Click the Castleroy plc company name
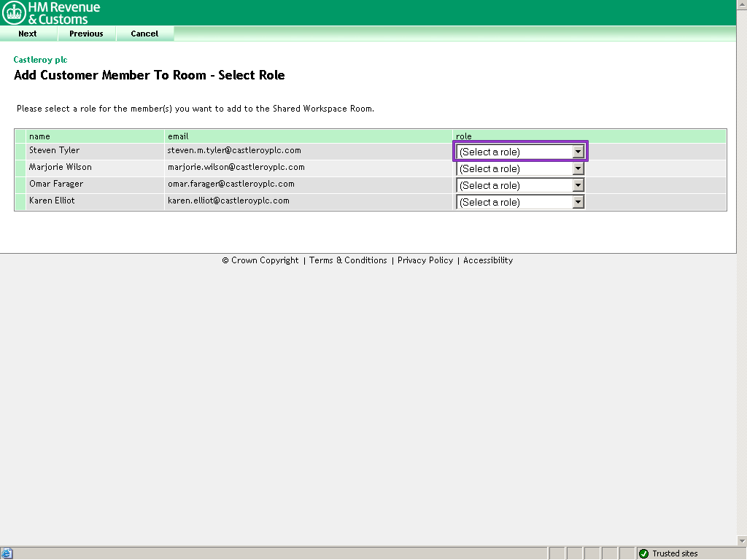The image size is (747, 560). [40, 60]
